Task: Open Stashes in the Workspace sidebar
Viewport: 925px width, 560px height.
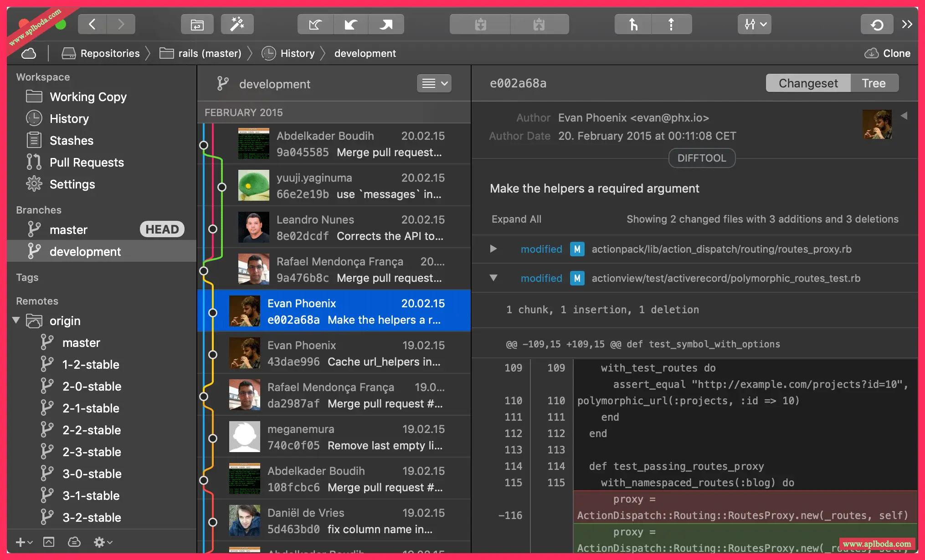Action: pyautogui.click(x=71, y=141)
